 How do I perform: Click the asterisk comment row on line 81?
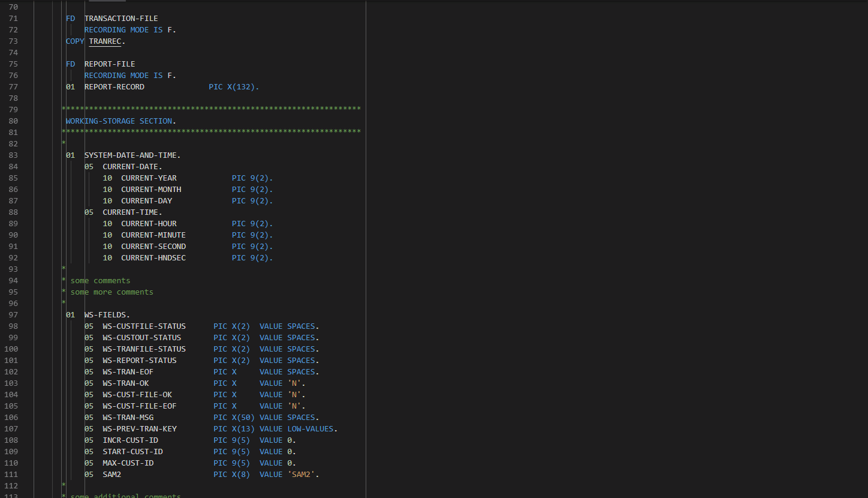211,133
